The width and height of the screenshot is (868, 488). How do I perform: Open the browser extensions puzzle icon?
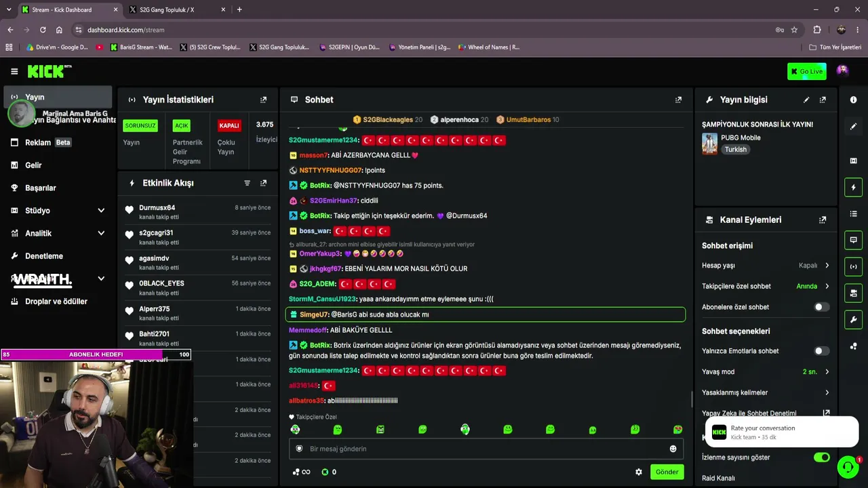(817, 30)
